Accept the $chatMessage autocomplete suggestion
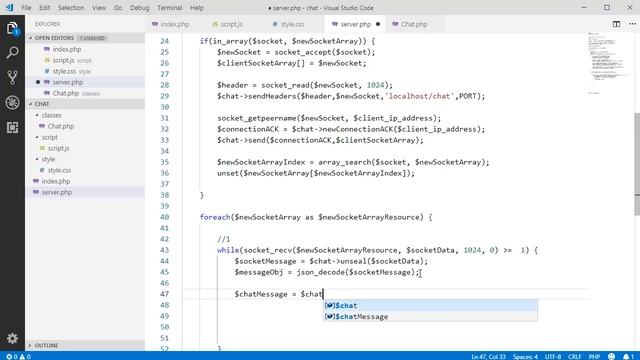This screenshot has width=640, height=360. (x=430, y=316)
